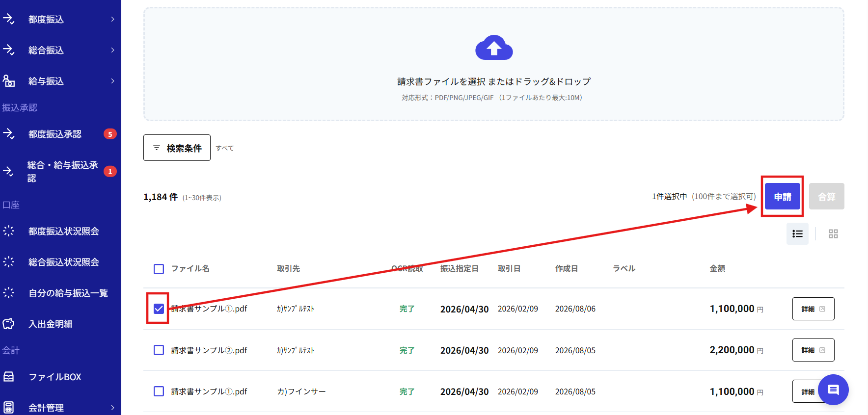The image size is (868, 415).
Task: Click the 都度振込承認 arrow icon
Action: click(9, 134)
